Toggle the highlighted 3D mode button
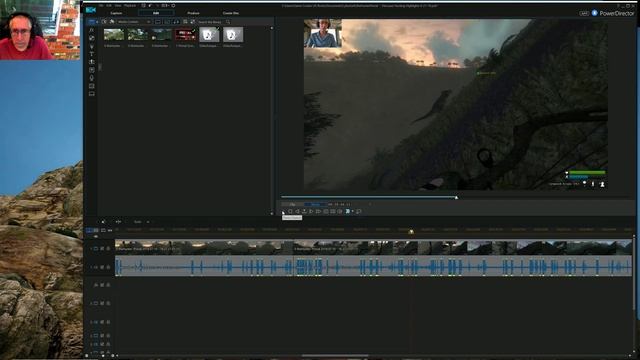Viewport: 640px width, 360px height. (x=347, y=211)
